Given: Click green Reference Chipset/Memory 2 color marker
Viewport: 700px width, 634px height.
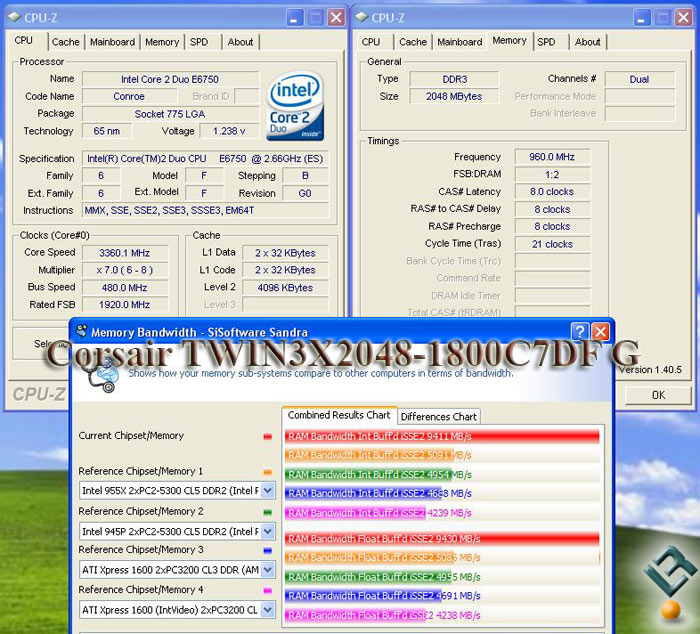Looking at the screenshot, I should click(x=267, y=512).
